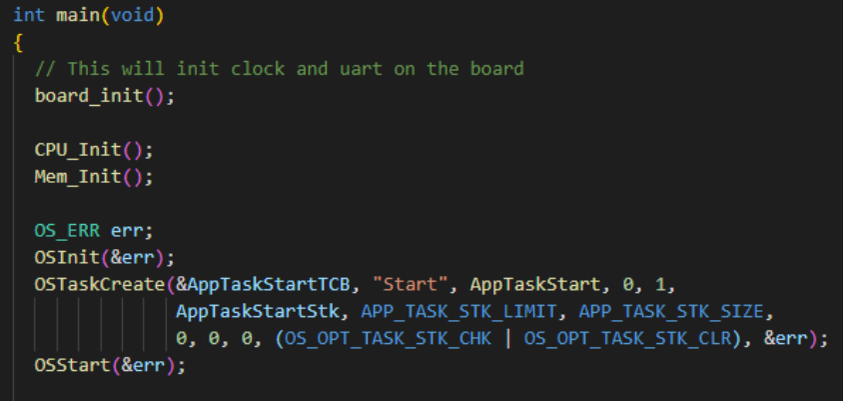Click the OSStart function call

pyautogui.click(x=73, y=366)
